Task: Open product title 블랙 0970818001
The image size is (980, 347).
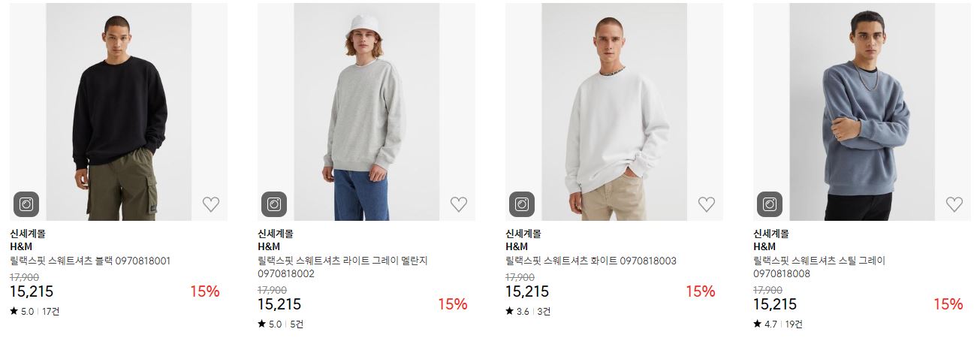Action: pos(90,261)
